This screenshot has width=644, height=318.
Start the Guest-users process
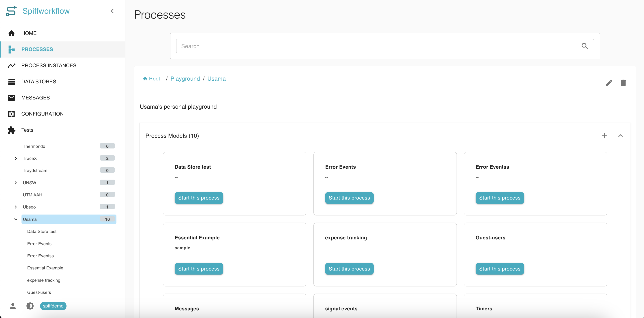tap(500, 269)
